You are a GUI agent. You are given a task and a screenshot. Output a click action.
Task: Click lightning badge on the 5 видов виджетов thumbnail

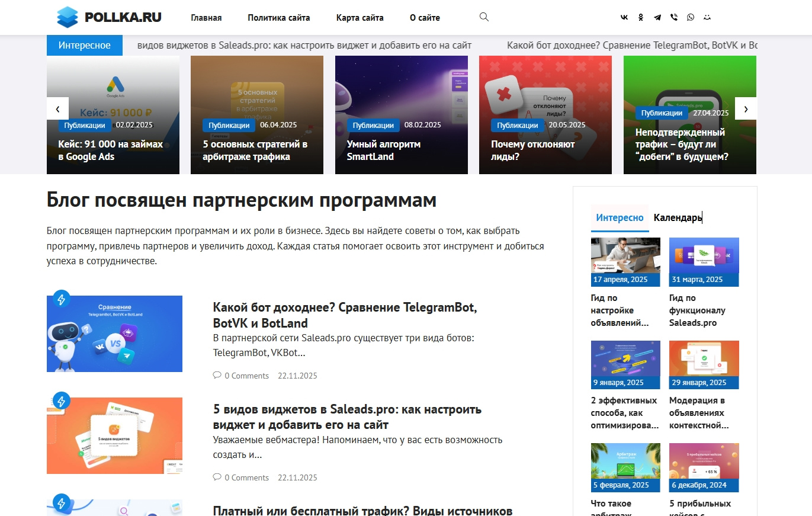pyautogui.click(x=61, y=400)
